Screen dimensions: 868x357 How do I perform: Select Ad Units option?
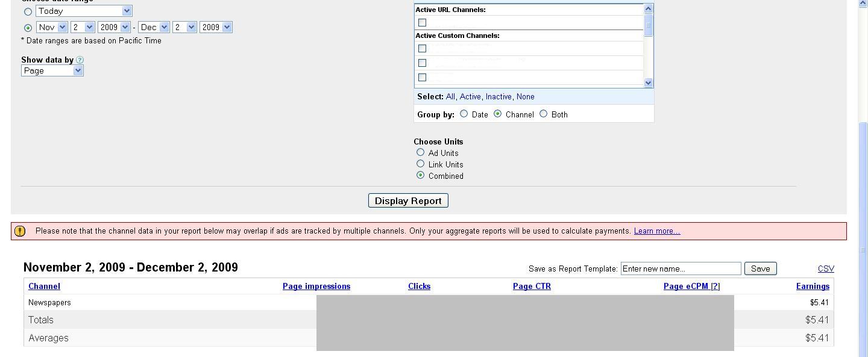click(421, 152)
